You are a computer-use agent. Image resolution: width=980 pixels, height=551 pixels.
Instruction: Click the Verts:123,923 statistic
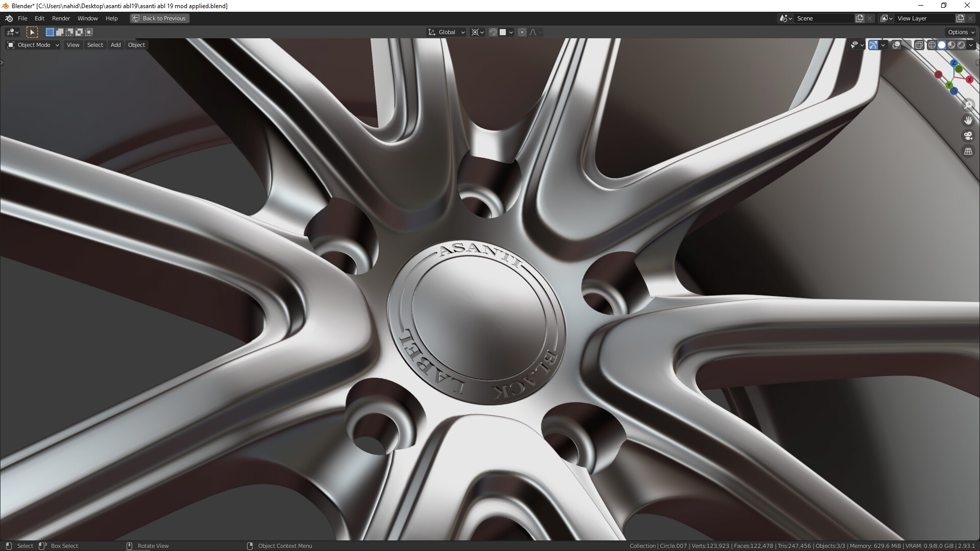click(x=710, y=546)
